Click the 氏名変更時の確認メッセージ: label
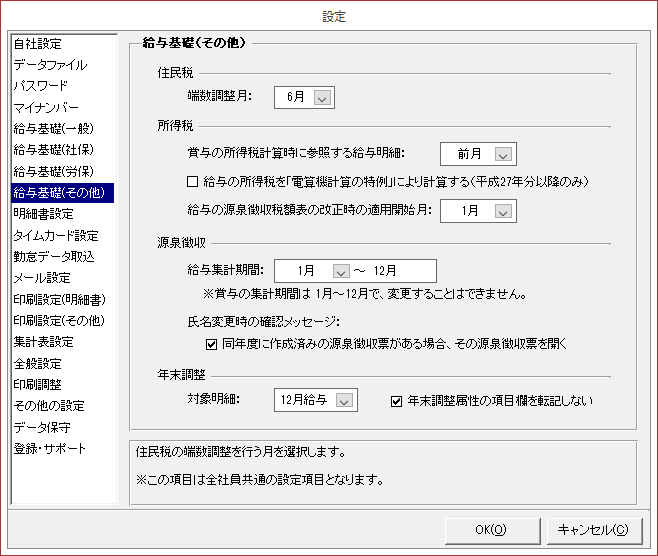This screenshot has height=556, width=658. 264,322
